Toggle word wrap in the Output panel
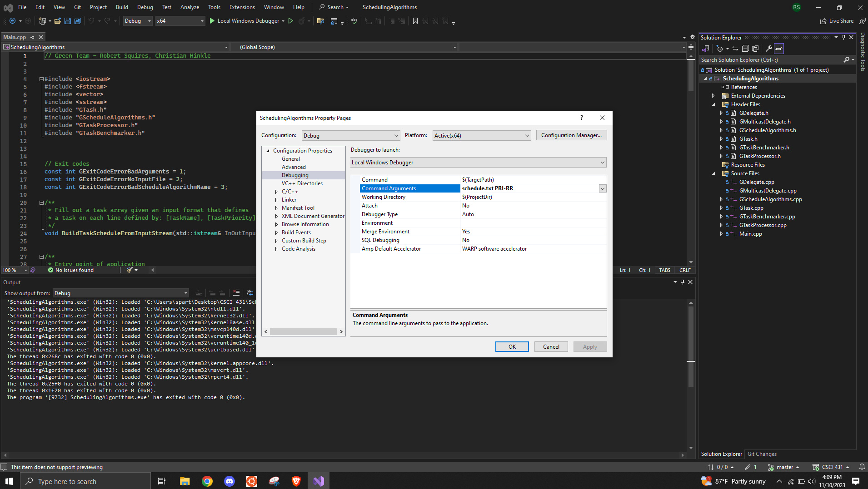Image resolution: width=868 pixels, height=489 pixels. (250, 293)
